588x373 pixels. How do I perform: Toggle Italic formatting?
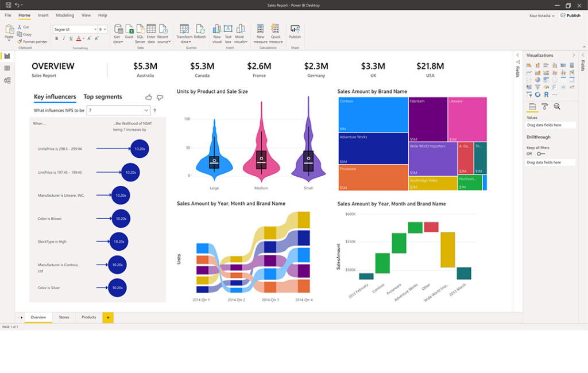click(x=64, y=38)
